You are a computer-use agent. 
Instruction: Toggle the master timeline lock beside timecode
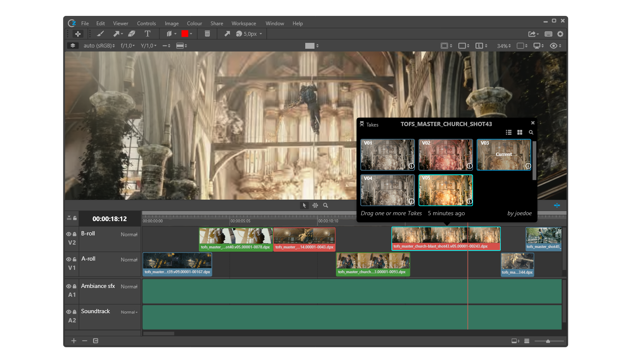click(75, 218)
